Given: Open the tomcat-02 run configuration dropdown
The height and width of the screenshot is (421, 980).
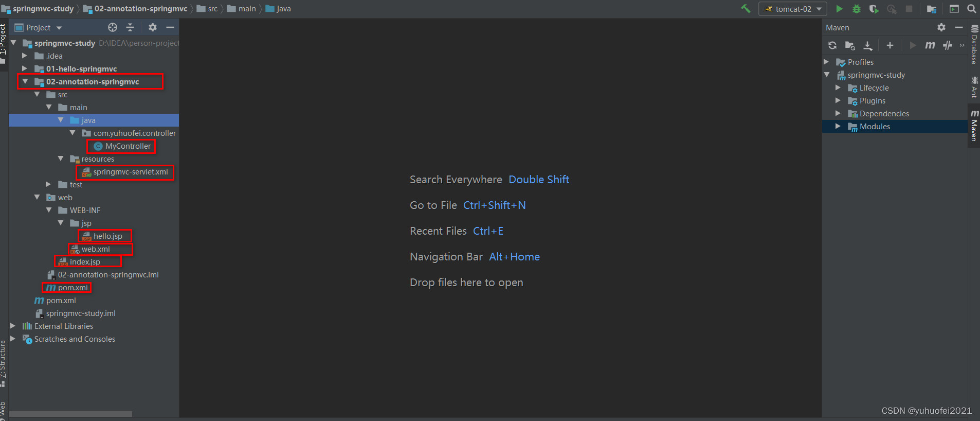Looking at the screenshot, I should click(793, 9).
